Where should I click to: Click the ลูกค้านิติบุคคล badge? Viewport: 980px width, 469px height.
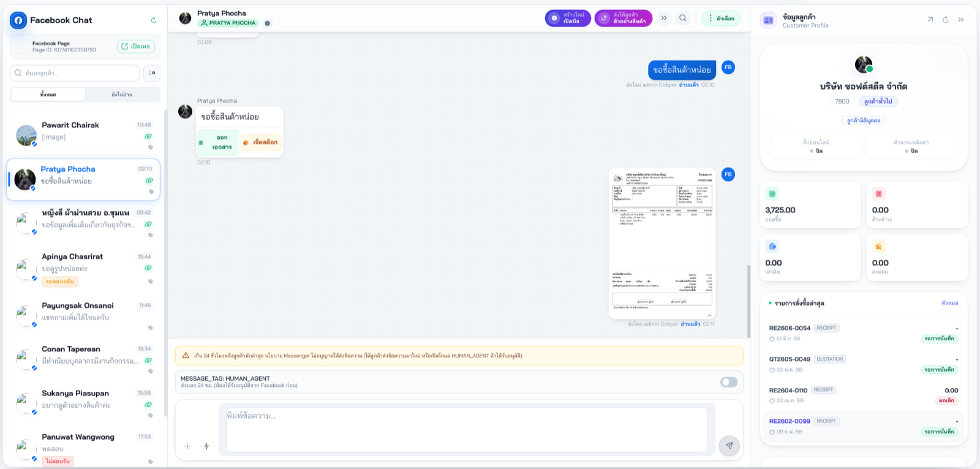(x=864, y=120)
